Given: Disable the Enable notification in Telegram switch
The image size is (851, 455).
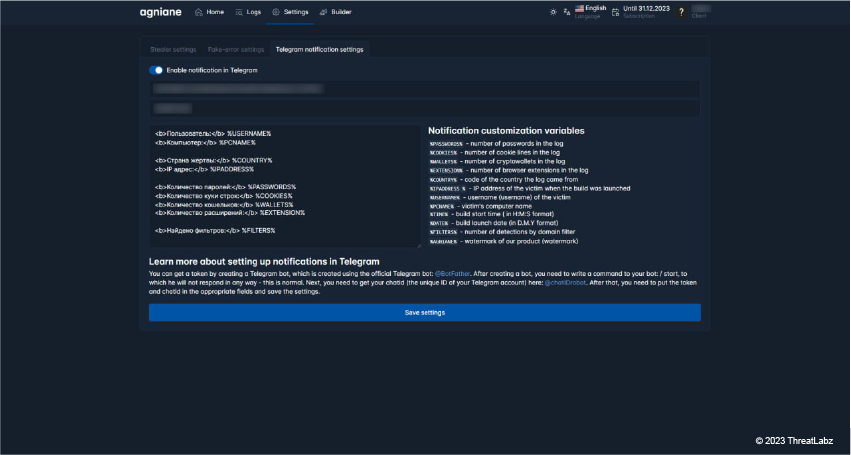Looking at the screenshot, I should coord(156,70).
